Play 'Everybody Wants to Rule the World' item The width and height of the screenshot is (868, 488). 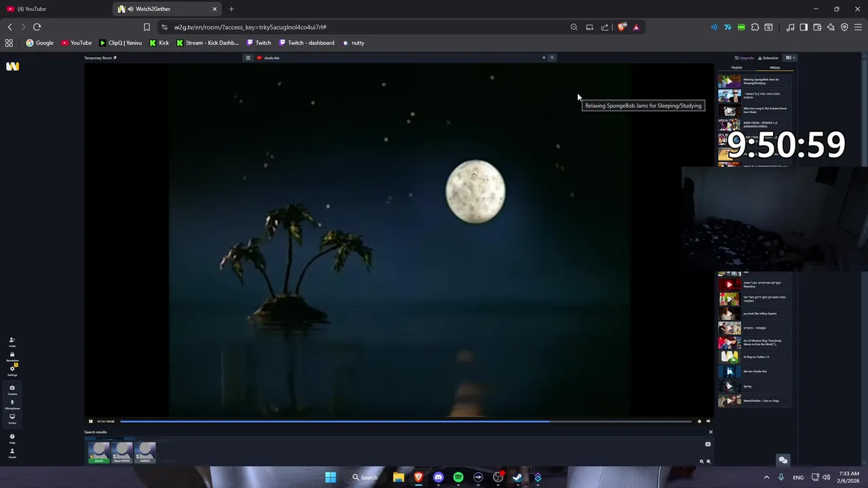[754, 343]
